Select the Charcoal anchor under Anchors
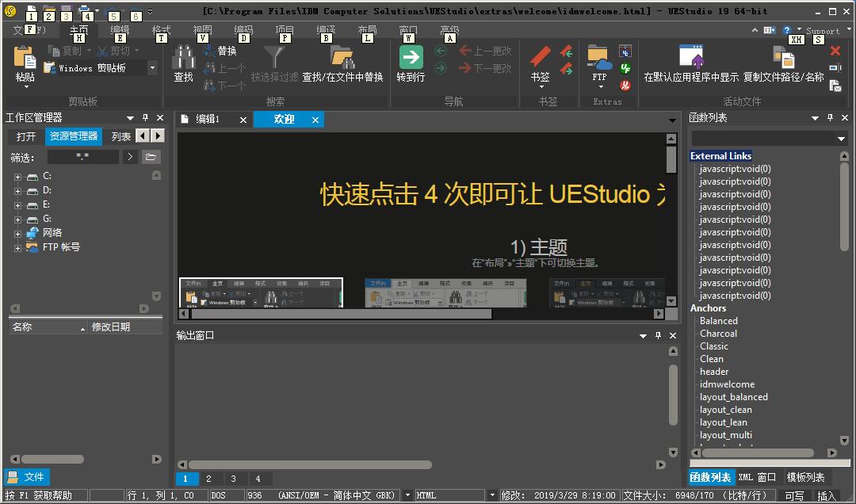Screen dimensions: 856x504 click(718, 333)
